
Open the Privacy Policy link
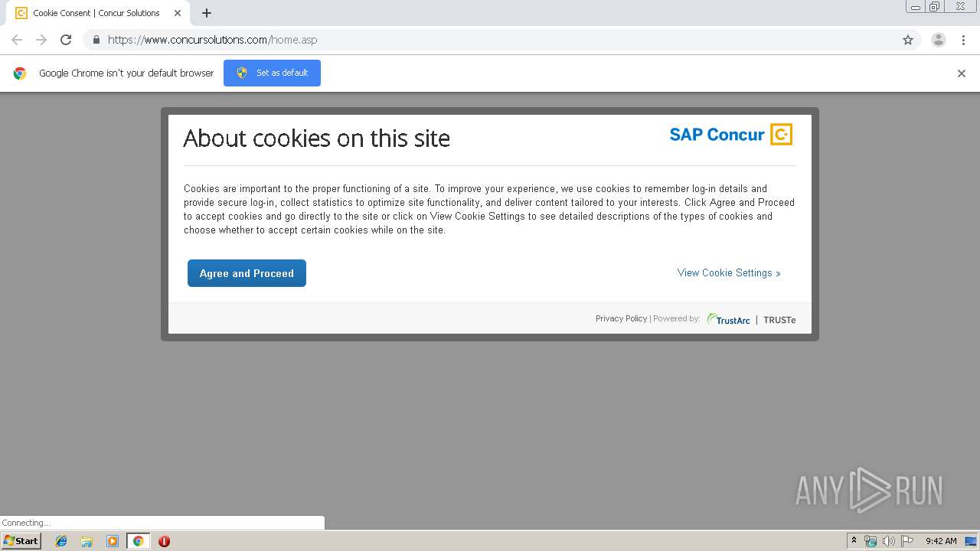[x=621, y=318]
